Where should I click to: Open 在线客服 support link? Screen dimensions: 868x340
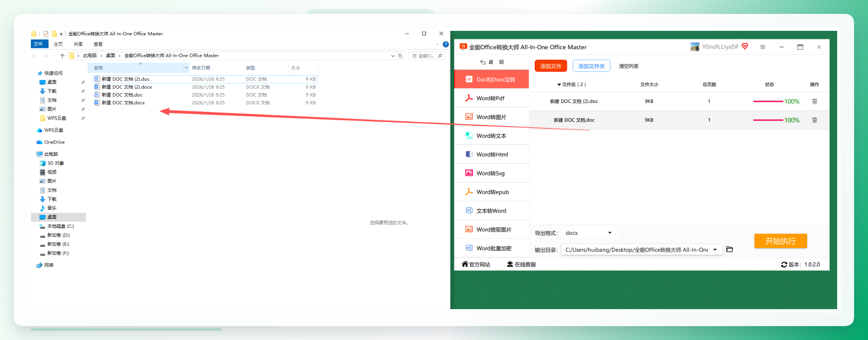coord(521,264)
